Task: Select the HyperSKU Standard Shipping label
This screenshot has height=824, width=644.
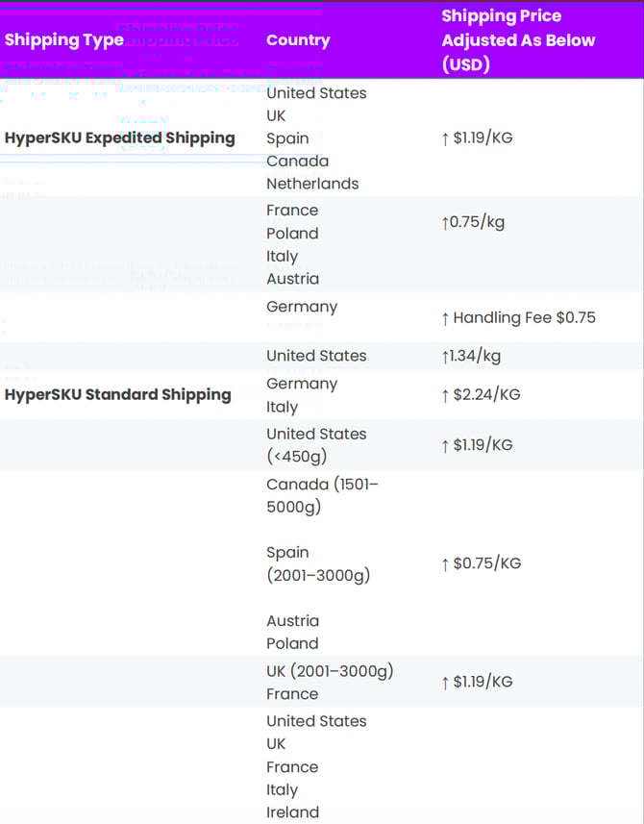Action: 118,394
